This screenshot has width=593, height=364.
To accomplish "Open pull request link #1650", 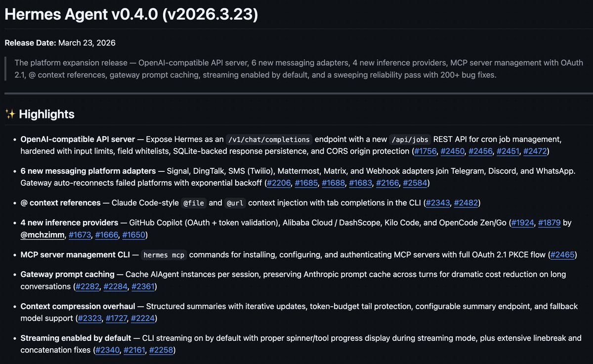I will pyautogui.click(x=133, y=235).
